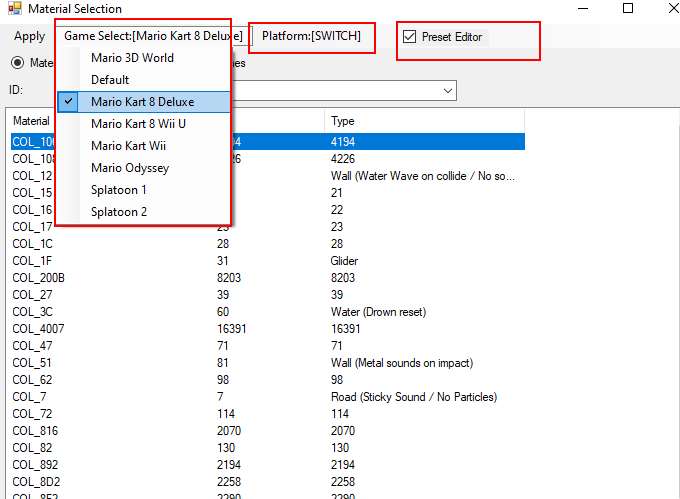Click Road (Sticky Sound / No Particles) cell

pyautogui.click(x=414, y=397)
